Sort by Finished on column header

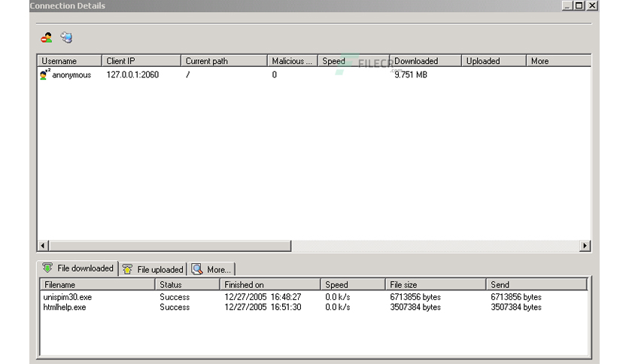tap(270, 284)
